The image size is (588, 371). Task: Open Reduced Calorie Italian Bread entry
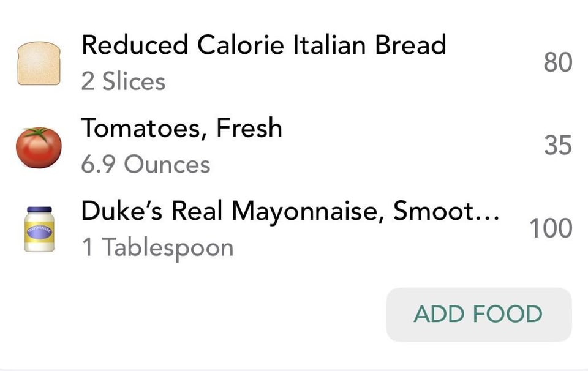[294, 62]
